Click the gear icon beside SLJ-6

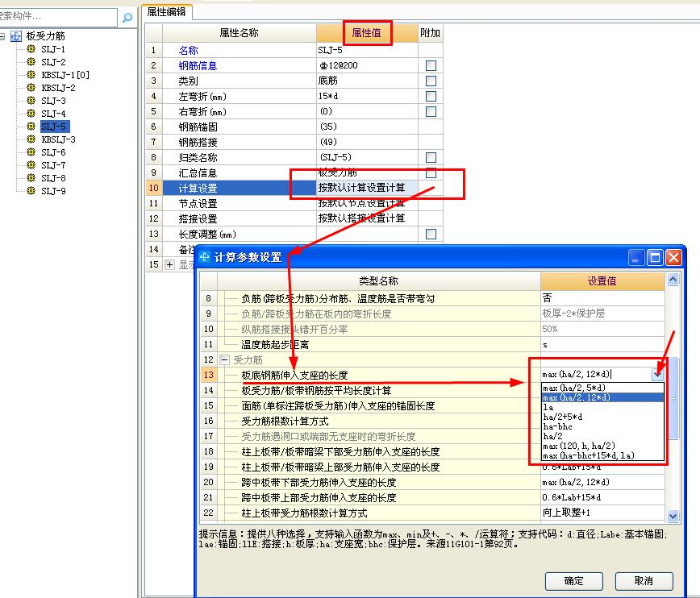tap(31, 152)
